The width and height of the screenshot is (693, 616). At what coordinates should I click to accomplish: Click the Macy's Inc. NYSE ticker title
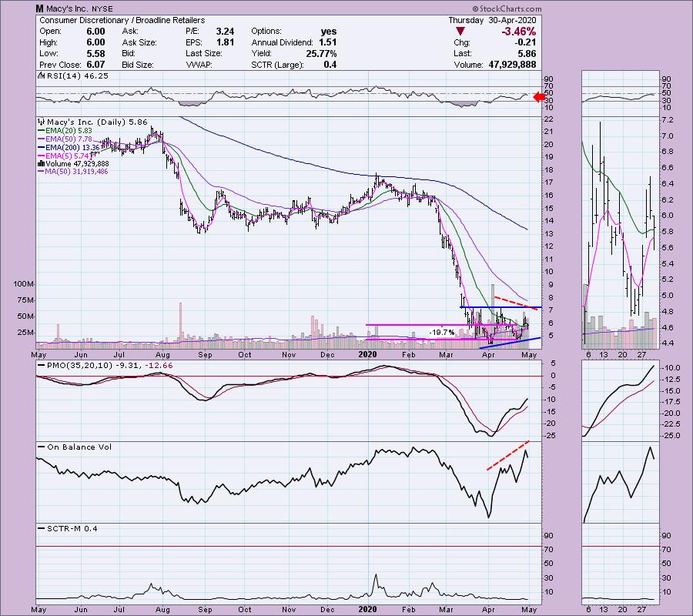(74, 8)
